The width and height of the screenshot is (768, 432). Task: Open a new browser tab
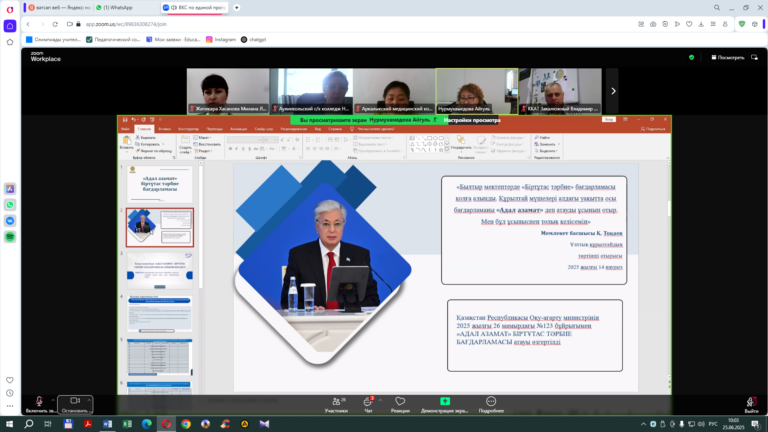[237, 7]
